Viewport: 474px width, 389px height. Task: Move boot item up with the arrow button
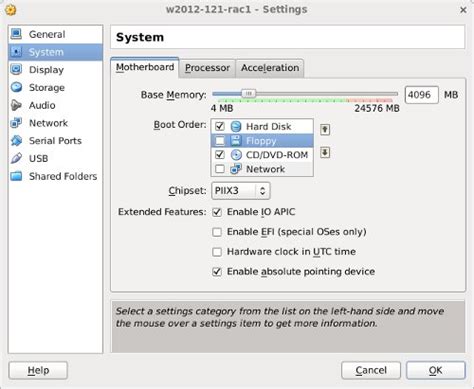325,129
